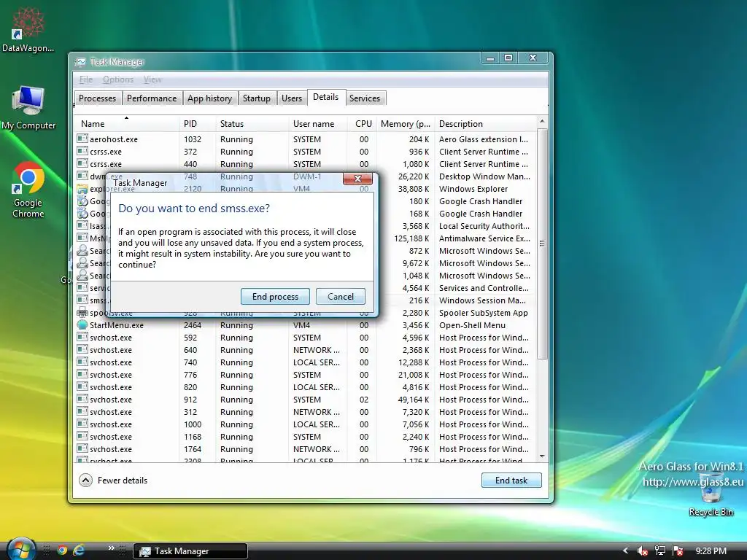Viewport: 747px width, 560px height.
Task: Sort by the User name column
Action: tap(318, 124)
